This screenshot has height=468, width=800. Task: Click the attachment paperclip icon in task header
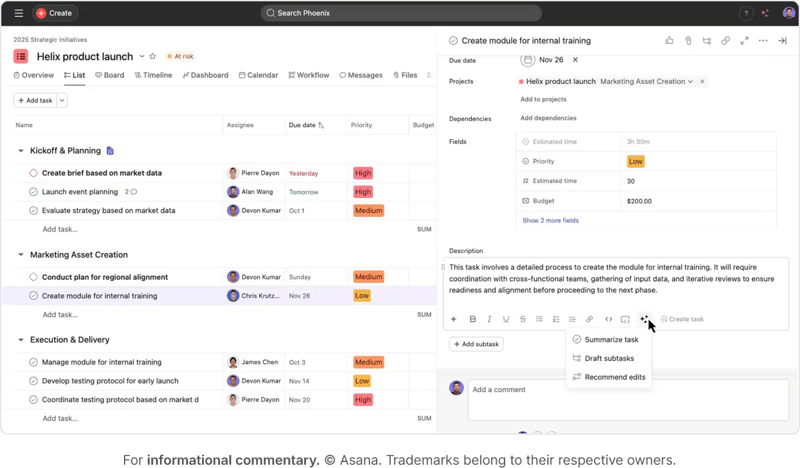coord(688,41)
